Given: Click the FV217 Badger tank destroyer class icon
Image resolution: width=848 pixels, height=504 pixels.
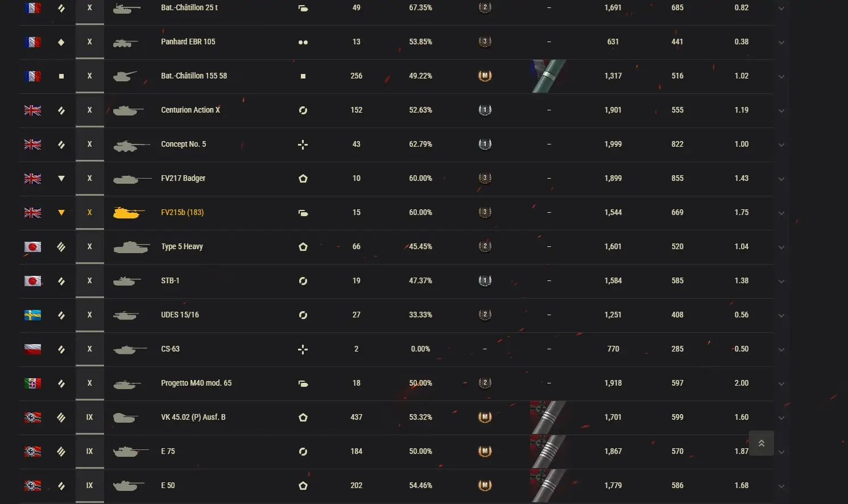Looking at the screenshot, I should pos(61,178).
